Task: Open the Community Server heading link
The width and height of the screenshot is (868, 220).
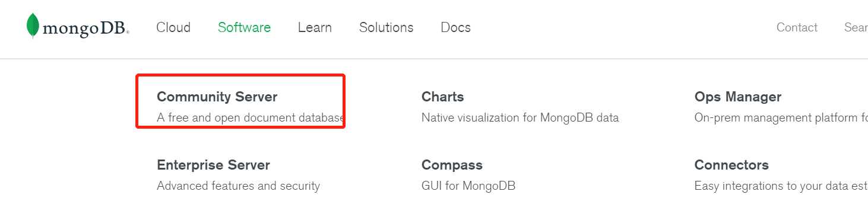Action: [x=217, y=97]
